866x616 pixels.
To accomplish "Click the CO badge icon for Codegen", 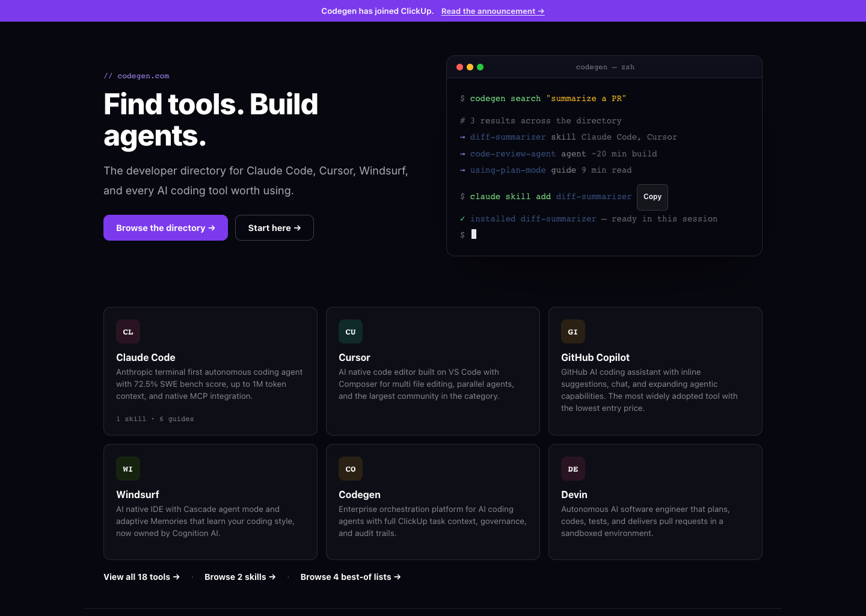I will [351, 469].
